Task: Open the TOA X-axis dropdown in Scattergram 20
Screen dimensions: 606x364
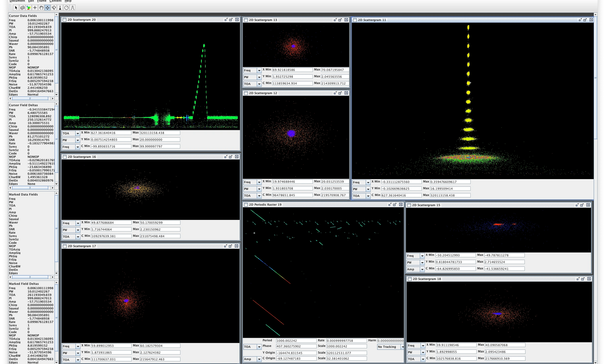Action: (x=71, y=134)
